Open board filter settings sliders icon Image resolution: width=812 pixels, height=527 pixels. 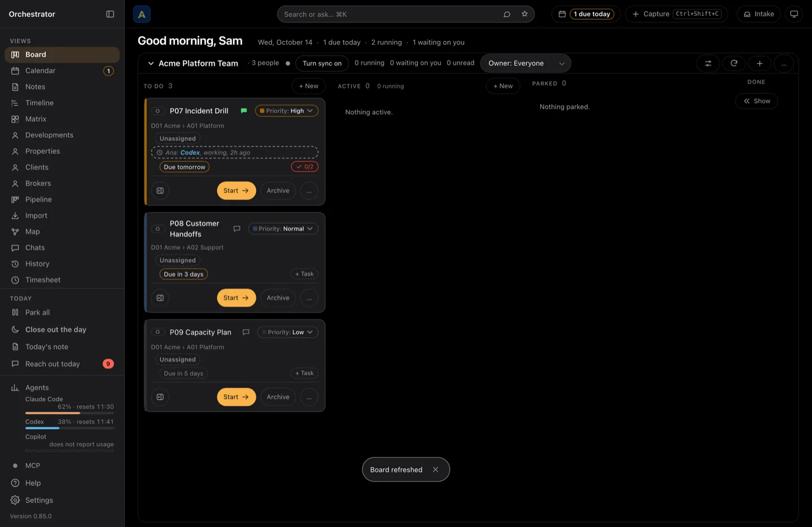[x=708, y=63]
